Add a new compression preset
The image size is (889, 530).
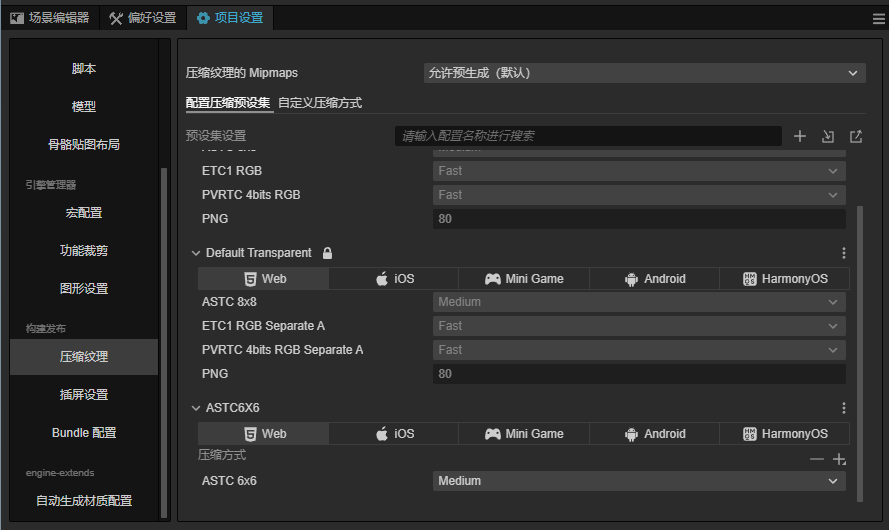[800, 137]
